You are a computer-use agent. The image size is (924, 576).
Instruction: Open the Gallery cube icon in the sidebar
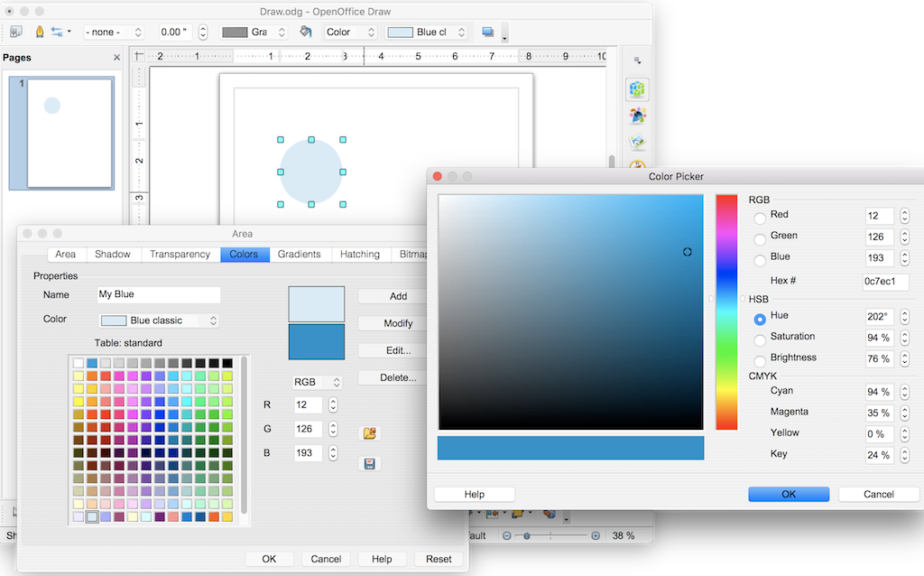tap(638, 89)
